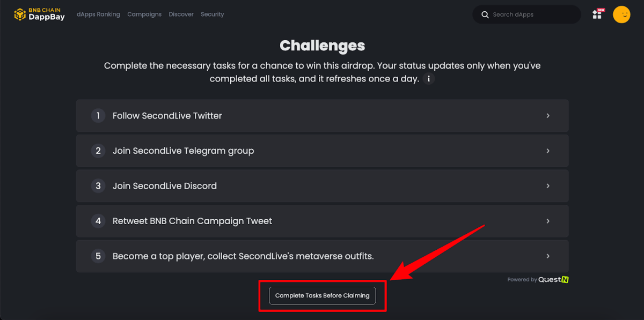Image resolution: width=644 pixels, height=320 pixels.
Task: Expand the Join SecondLive Discord chevron
Action: click(548, 186)
